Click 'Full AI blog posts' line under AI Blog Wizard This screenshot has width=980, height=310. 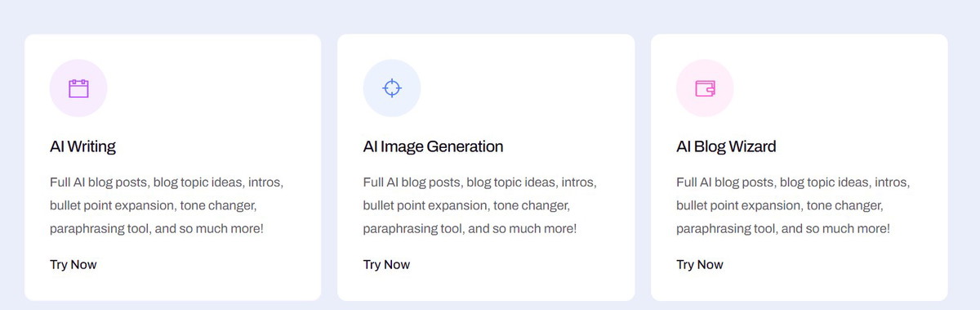[x=794, y=182]
